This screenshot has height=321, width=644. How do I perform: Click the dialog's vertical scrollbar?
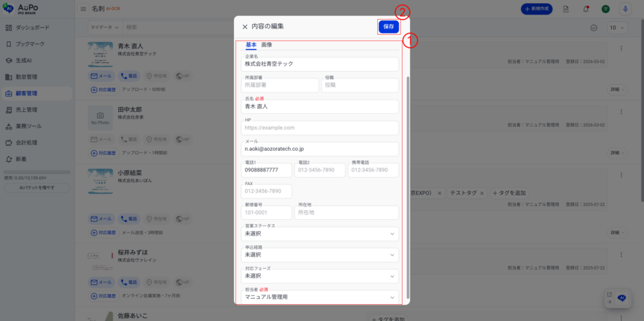[408, 188]
